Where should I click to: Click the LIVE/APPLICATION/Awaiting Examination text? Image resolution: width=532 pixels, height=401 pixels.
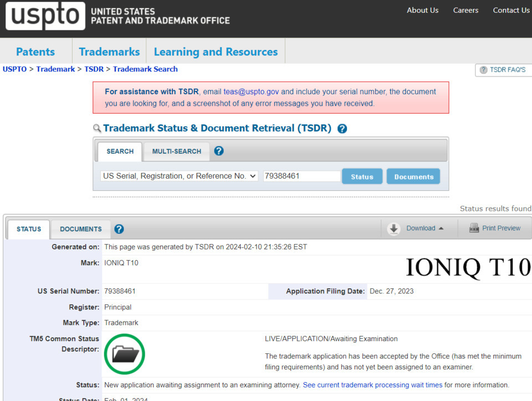[x=331, y=338]
